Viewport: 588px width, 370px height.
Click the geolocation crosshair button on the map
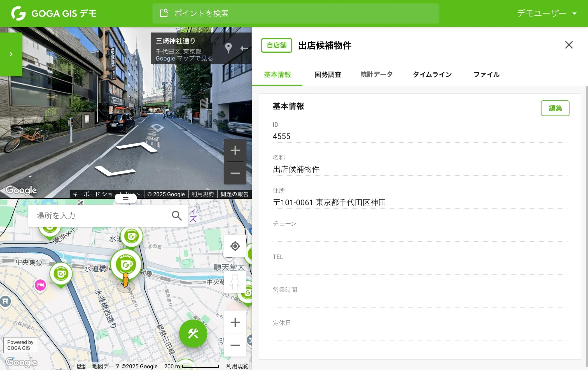coord(235,246)
